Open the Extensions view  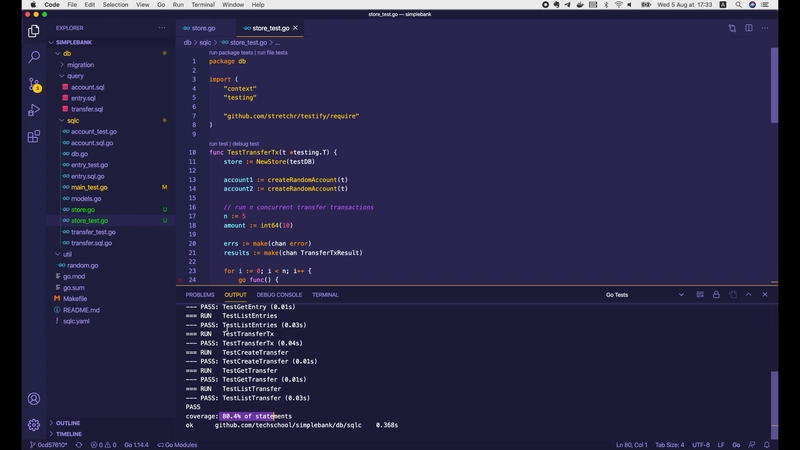coord(33,136)
